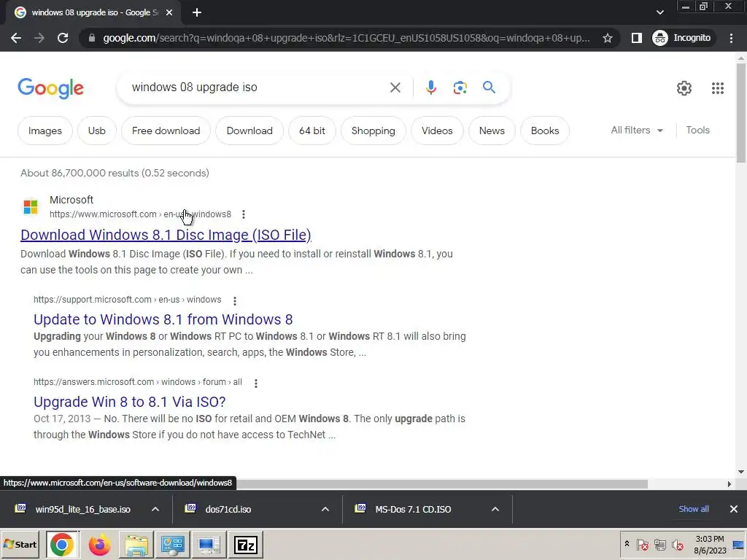Open File Explorer from taskbar

point(136,545)
